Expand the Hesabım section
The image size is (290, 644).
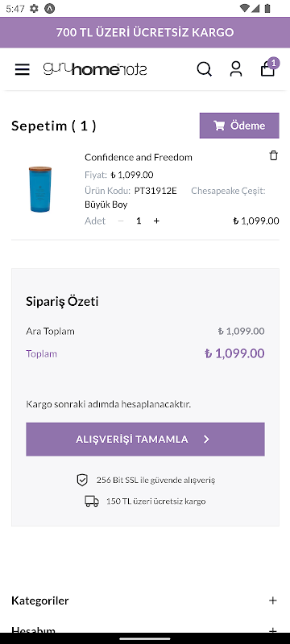point(145,630)
